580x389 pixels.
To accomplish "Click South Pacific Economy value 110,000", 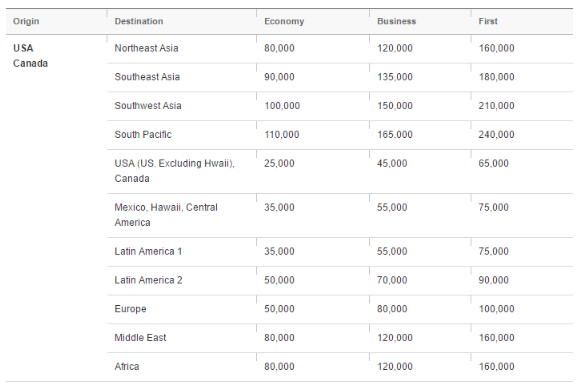I will tap(282, 135).
